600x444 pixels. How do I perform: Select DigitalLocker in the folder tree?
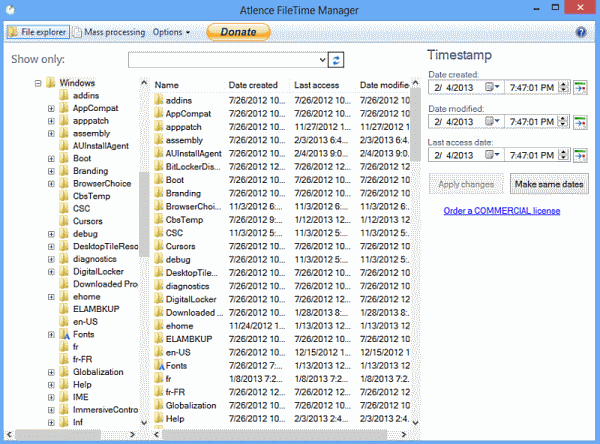pos(98,271)
